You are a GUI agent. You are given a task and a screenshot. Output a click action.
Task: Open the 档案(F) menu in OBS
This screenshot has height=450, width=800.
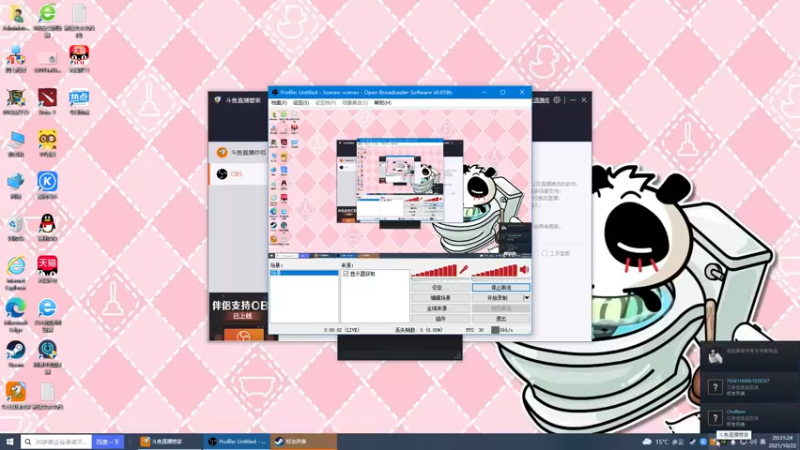tap(279, 103)
